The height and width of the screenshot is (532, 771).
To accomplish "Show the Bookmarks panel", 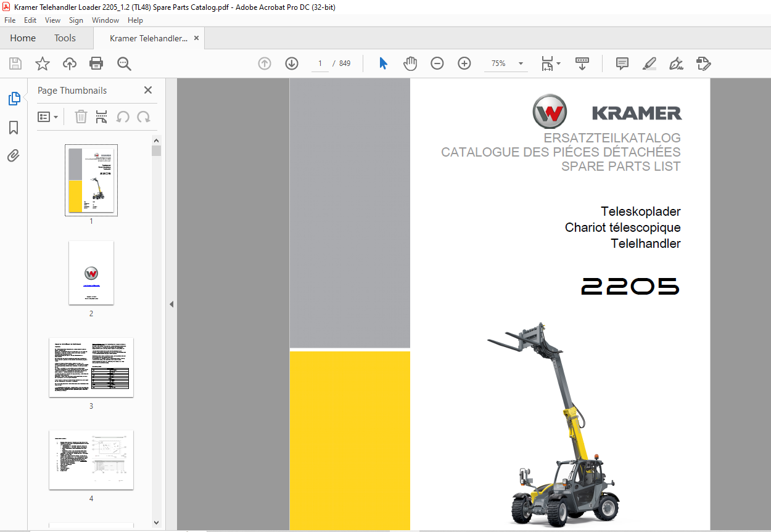I will 14,128.
